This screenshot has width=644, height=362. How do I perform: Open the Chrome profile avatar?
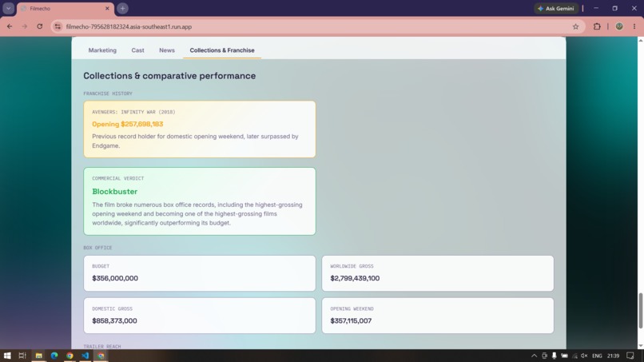619,26
